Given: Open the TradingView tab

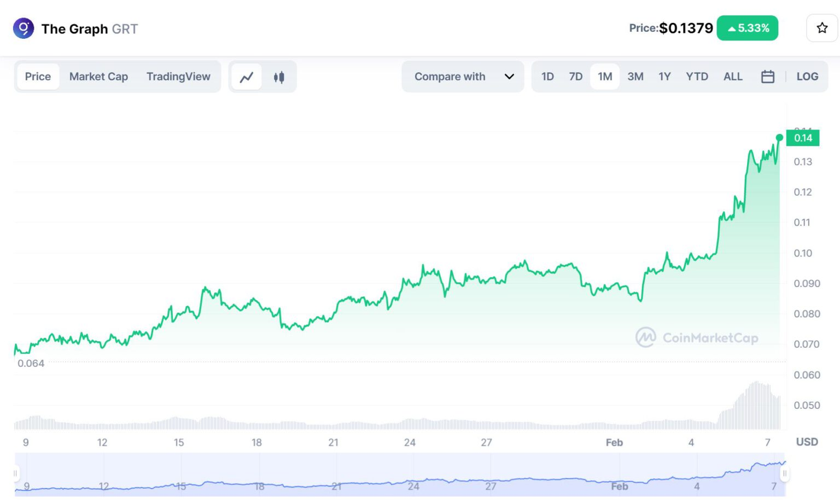Looking at the screenshot, I should pos(178,77).
